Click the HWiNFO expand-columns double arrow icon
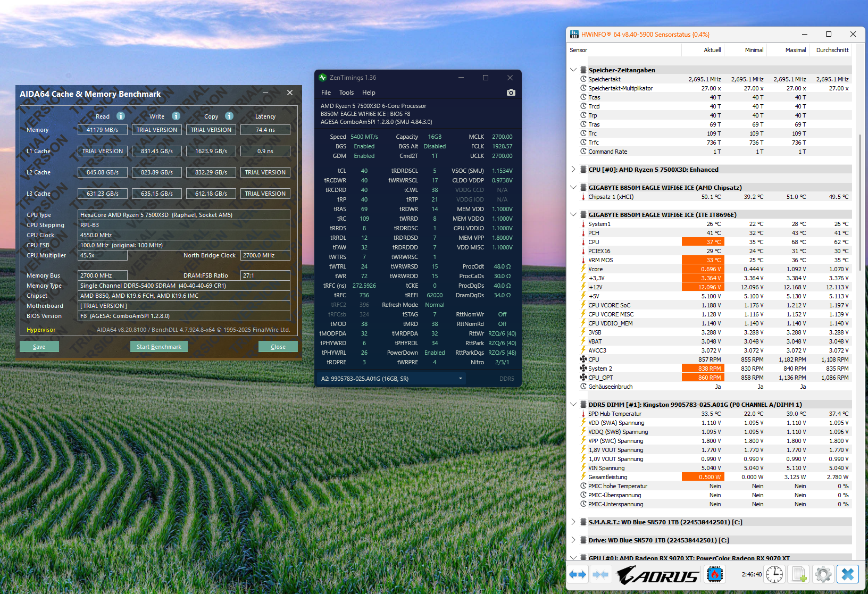The width and height of the screenshot is (868, 594). click(x=578, y=574)
